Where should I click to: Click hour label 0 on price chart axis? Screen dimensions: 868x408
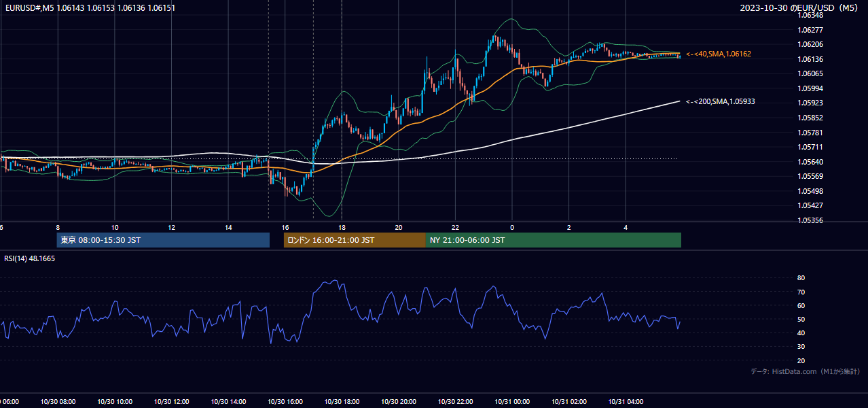coord(512,228)
